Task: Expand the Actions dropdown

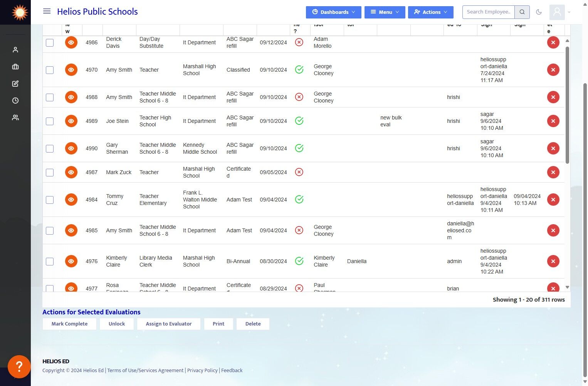Action: 431,12
